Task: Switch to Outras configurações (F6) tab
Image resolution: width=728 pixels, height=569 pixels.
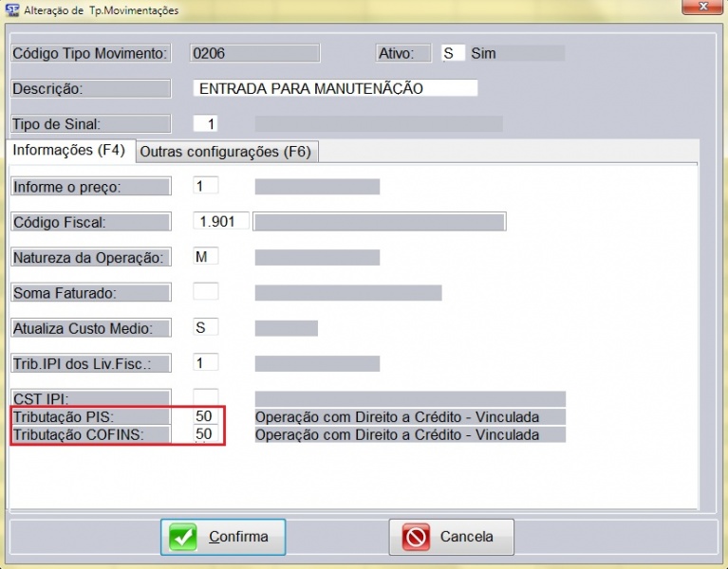Action: pos(226,152)
